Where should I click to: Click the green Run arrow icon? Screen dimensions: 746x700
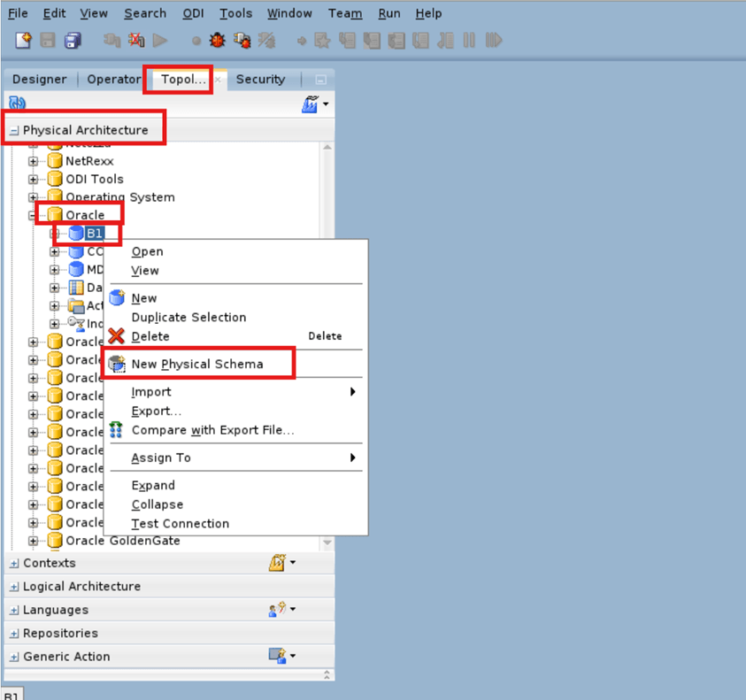point(162,40)
